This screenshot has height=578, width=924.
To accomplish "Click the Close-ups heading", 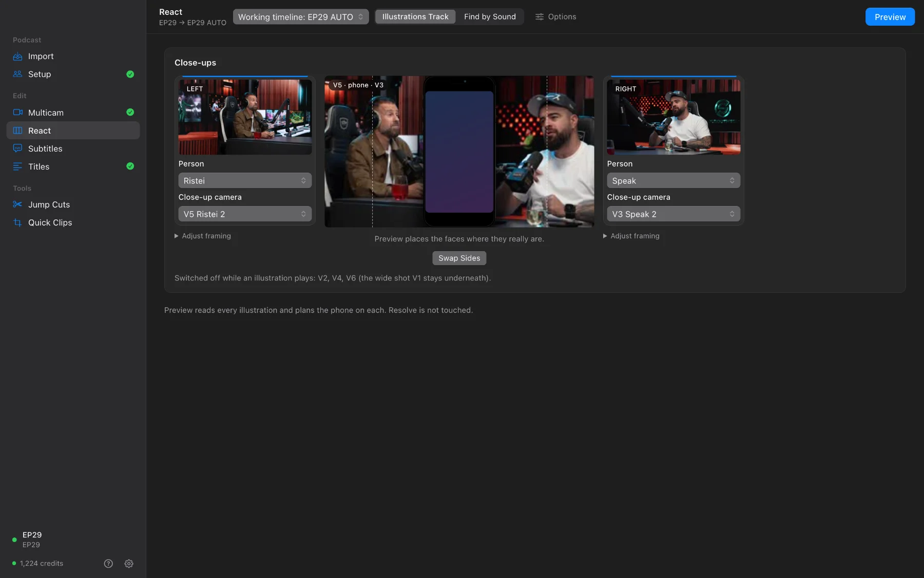I will 195,63.
